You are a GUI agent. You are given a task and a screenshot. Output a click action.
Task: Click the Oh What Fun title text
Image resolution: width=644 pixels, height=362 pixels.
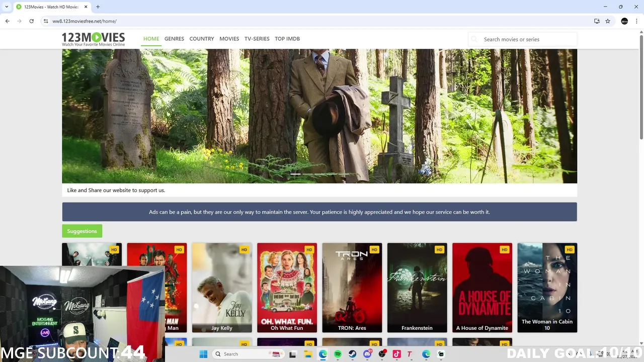[x=287, y=328]
